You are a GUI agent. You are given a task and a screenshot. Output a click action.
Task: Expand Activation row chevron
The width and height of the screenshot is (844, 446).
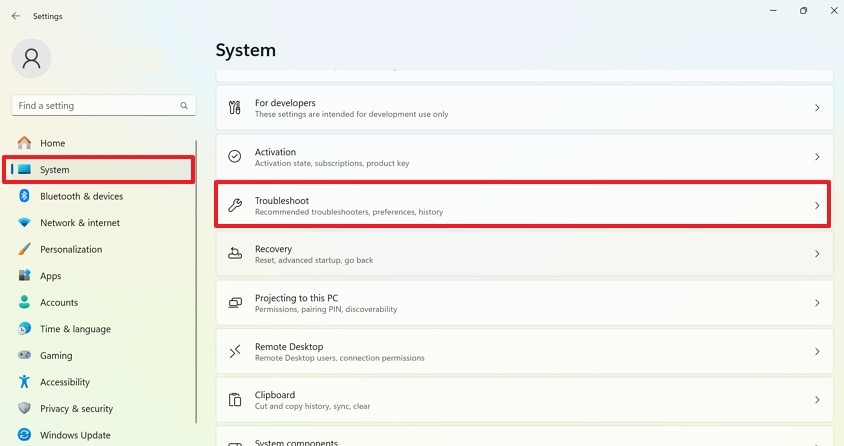[x=817, y=157]
